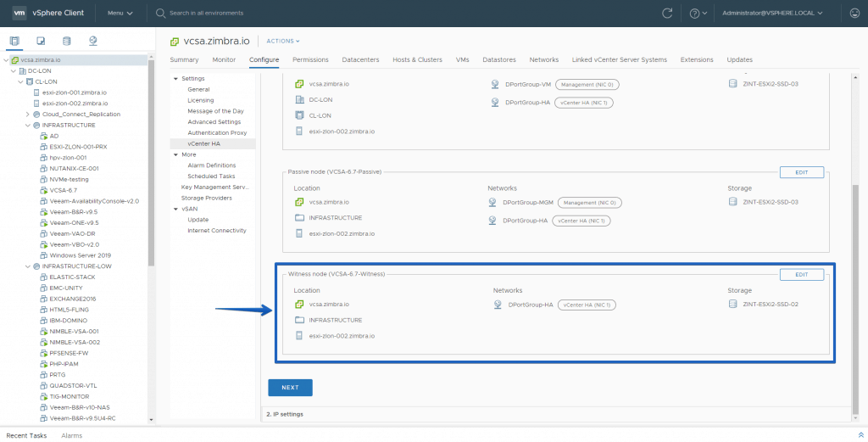Open the Alarms tab at the bottom
The width and height of the screenshot is (868, 442).
(72, 435)
